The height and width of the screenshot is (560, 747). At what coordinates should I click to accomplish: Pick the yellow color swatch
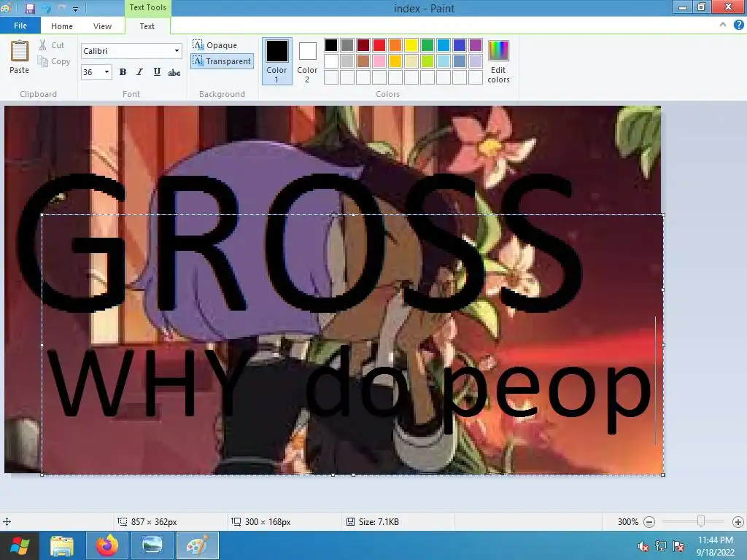411,45
